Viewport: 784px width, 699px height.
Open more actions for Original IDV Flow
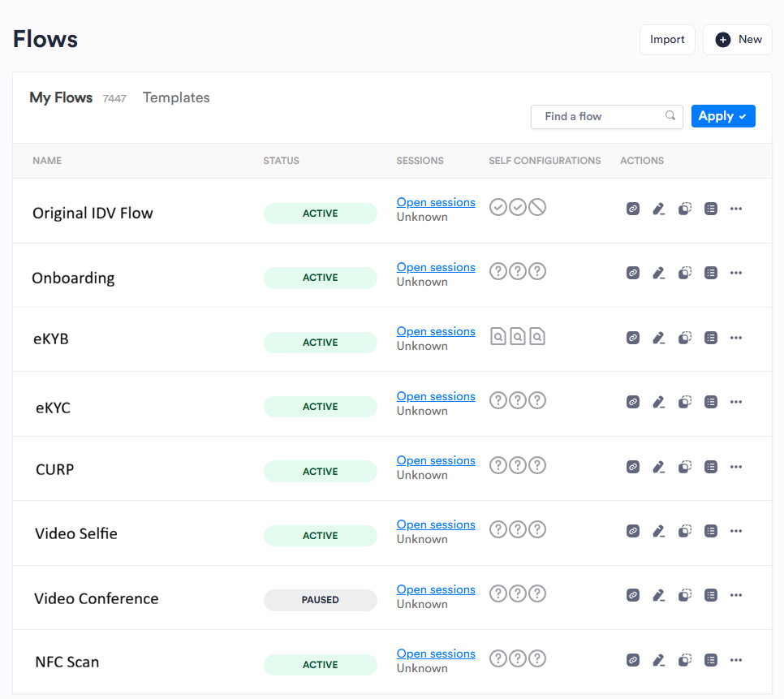coord(736,209)
